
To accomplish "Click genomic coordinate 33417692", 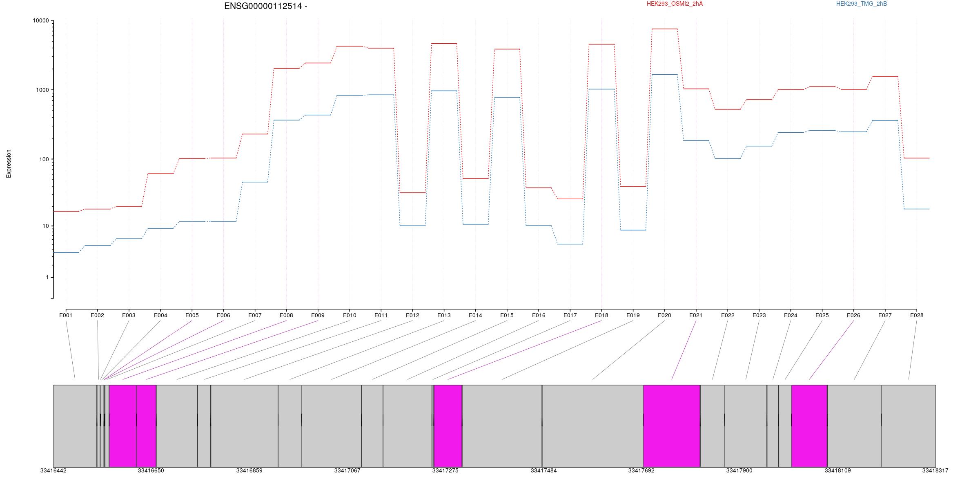I will point(641,470).
